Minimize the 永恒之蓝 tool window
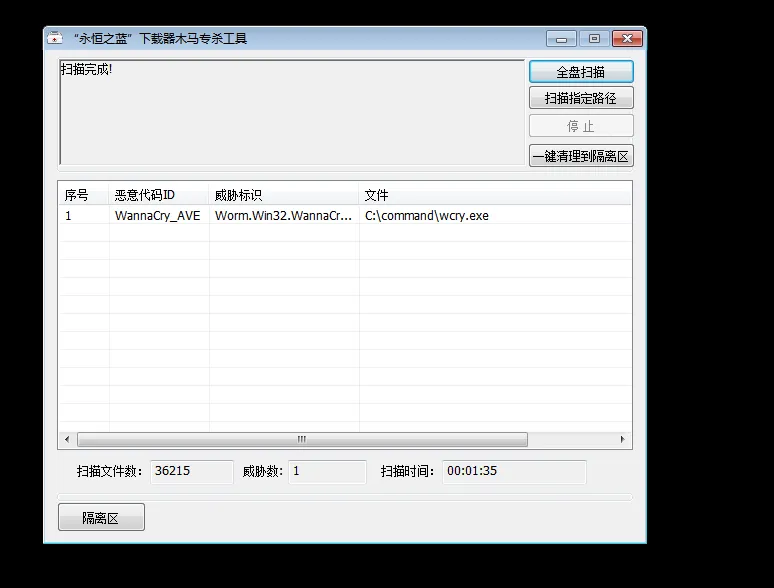This screenshot has height=588, width=774. (x=561, y=39)
